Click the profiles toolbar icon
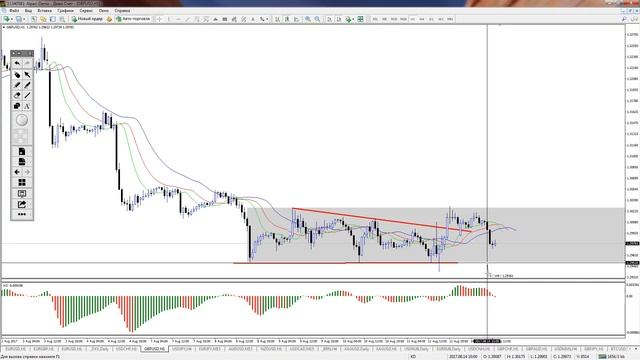This screenshot has height=360, width=640. (x=19, y=19)
